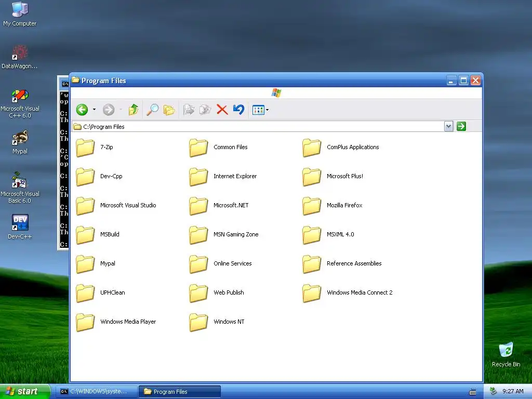
Task: Select the Web Publish folder
Action: coord(217,293)
